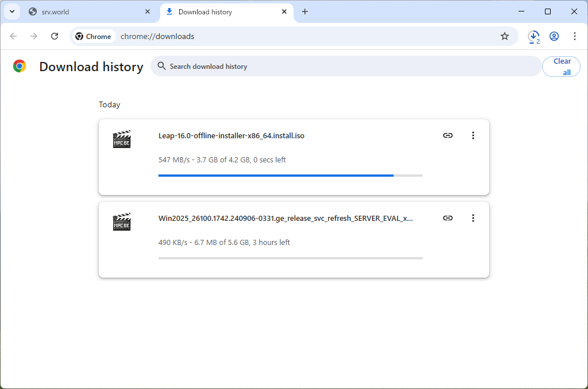588x389 pixels.
Task: Click the Win2025 MPC-BE file thumbnail
Action: [x=122, y=221]
